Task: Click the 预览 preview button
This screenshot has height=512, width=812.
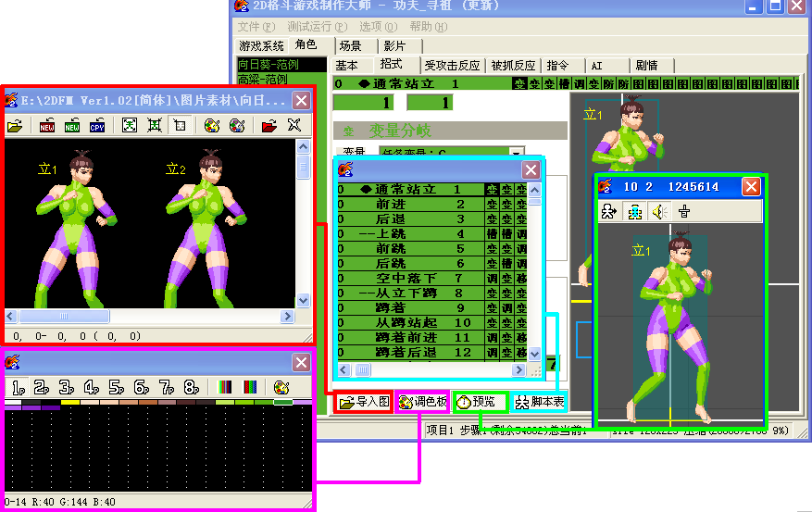Action: click(x=481, y=403)
